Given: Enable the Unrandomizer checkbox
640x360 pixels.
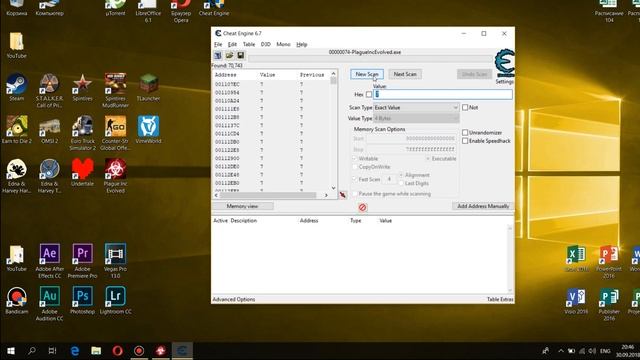Looking at the screenshot, I should tap(465, 133).
